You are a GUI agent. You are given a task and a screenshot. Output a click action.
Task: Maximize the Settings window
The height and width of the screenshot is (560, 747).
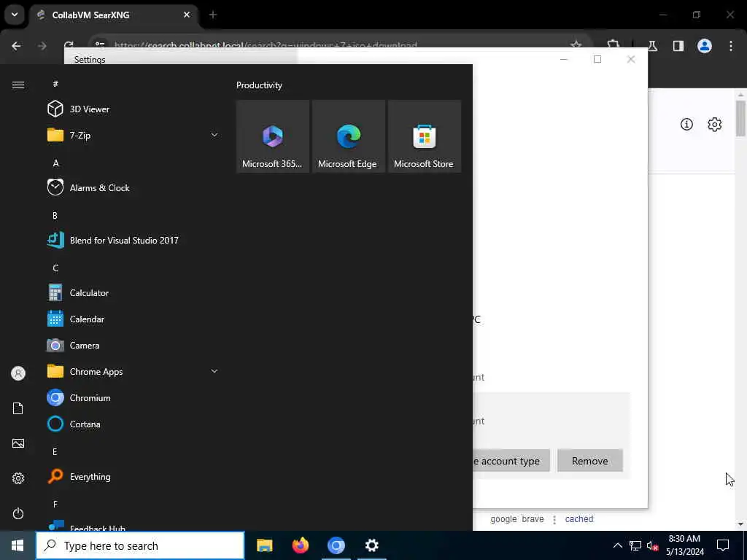[x=597, y=59]
